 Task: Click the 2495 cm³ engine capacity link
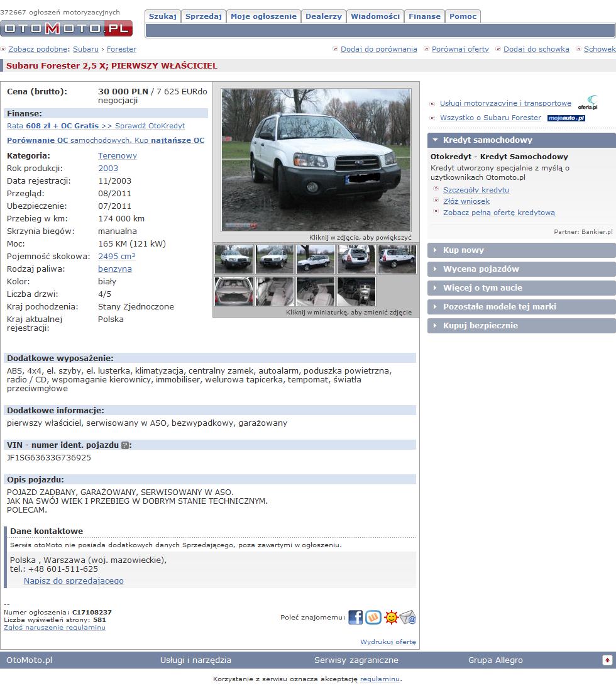tap(116, 256)
